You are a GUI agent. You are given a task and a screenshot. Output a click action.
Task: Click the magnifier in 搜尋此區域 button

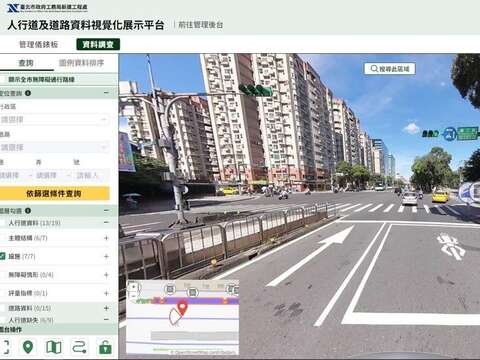pyautogui.click(x=374, y=69)
